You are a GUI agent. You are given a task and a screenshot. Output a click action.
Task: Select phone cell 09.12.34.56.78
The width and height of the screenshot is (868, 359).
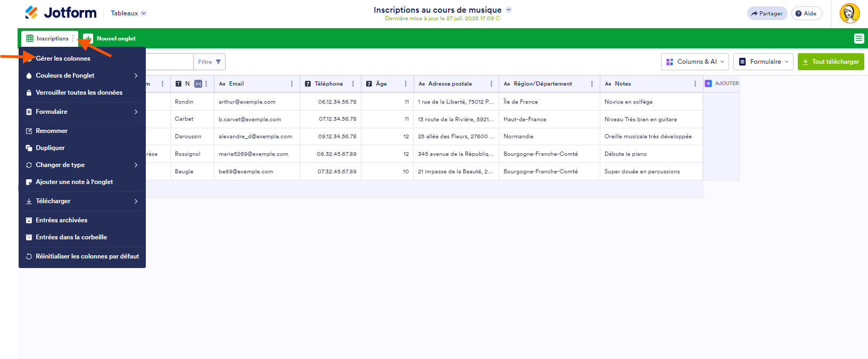point(330,136)
